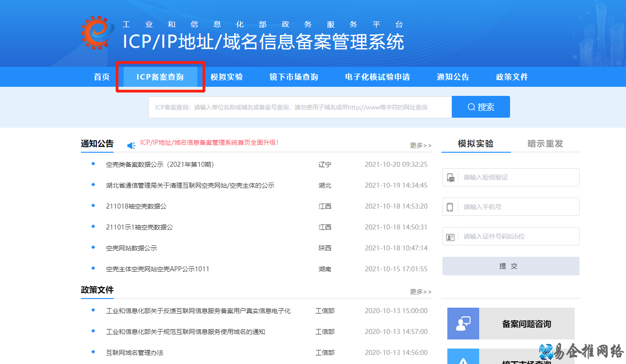The image size is (626, 364).
Task: Click the phone icon in mobile number field
Action: [451, 207]
